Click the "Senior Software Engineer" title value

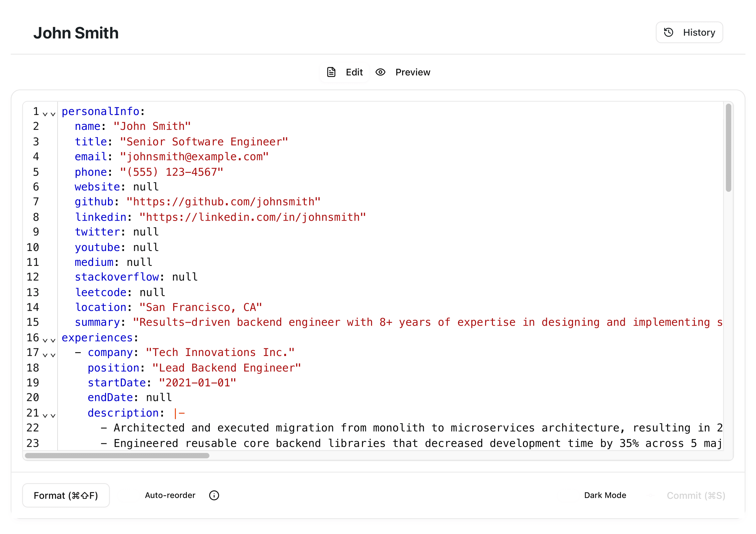[204, 142]
